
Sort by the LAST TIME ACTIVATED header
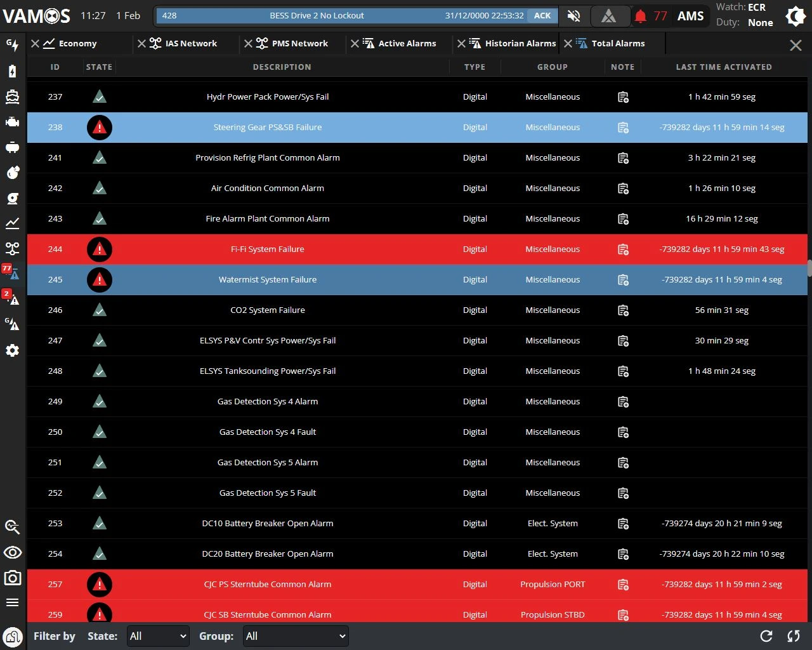click(x=724, y=67)
